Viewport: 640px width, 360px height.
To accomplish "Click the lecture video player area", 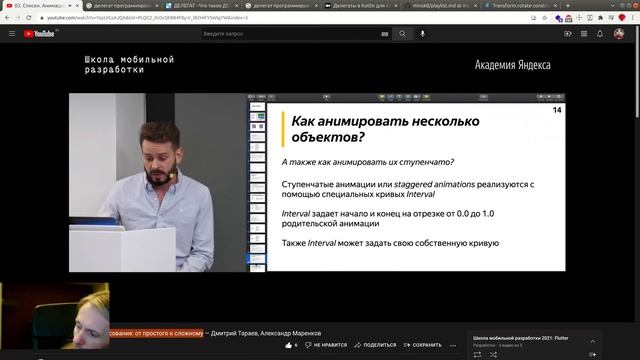I will tap(317, 182).
